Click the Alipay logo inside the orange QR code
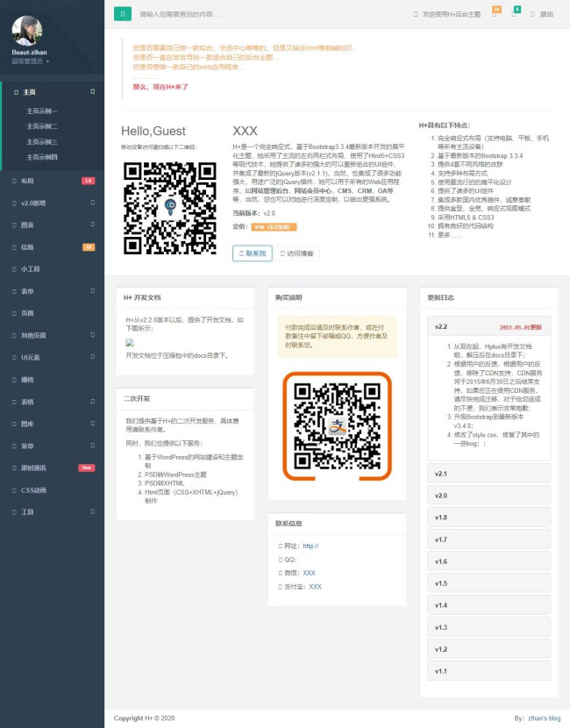Viewport: 570px width, 728px height. [x=338, y=425]
